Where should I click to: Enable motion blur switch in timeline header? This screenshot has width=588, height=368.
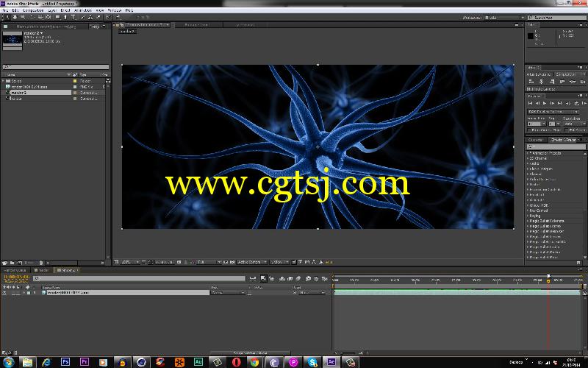tap(298, 279)
